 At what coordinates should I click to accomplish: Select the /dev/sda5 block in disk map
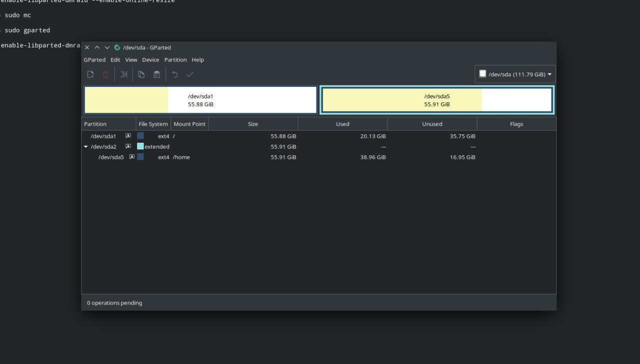pyautogui.click(x=437, y=100)
